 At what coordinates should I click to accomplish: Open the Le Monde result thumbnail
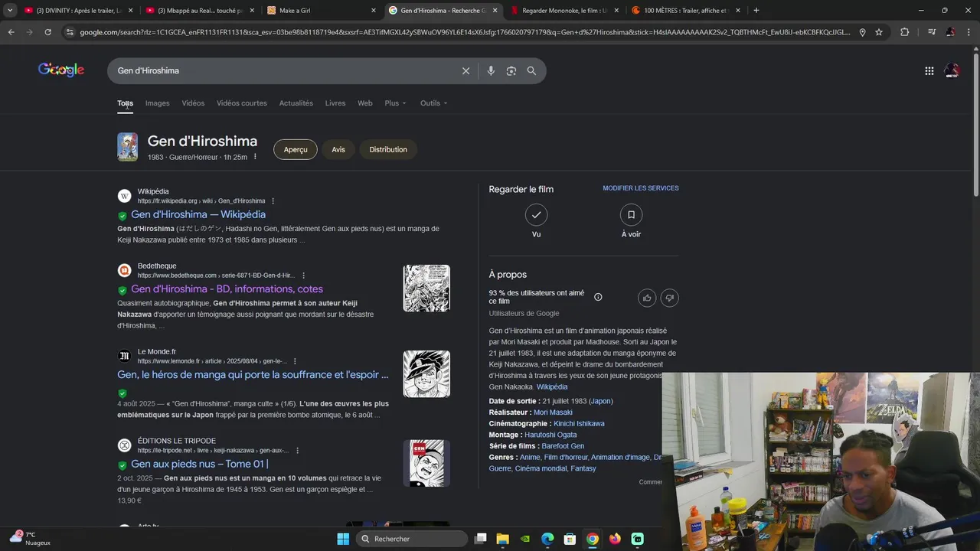[x=426, y=373]
